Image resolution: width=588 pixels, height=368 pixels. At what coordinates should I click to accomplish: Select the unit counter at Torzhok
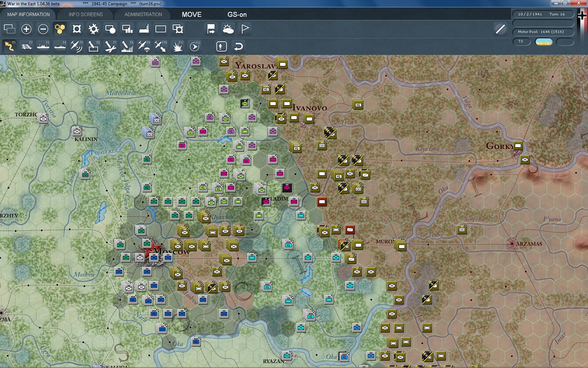pyautogui.click(x=43, y=118)
